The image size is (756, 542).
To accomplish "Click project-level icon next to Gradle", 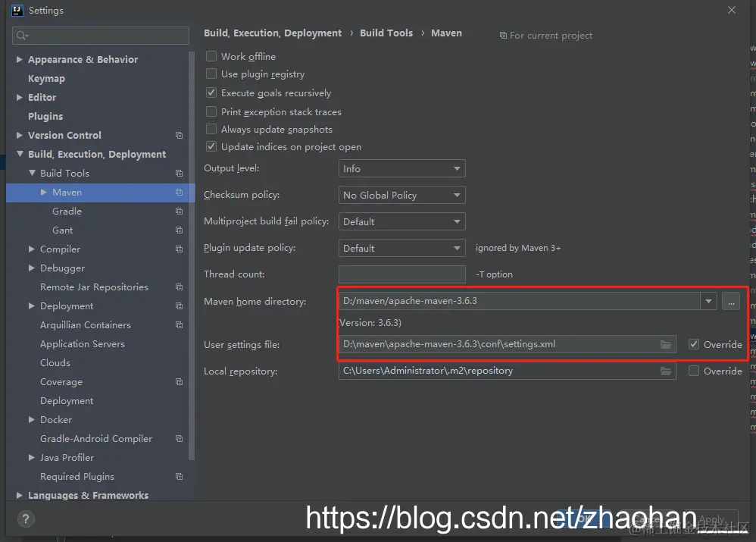I will click(x=179, y=211).
